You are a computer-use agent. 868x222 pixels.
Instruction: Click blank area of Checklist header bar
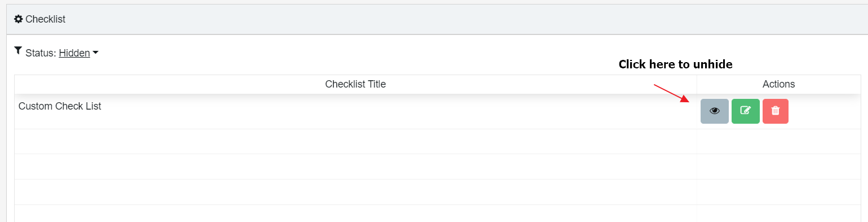point(451,19)
